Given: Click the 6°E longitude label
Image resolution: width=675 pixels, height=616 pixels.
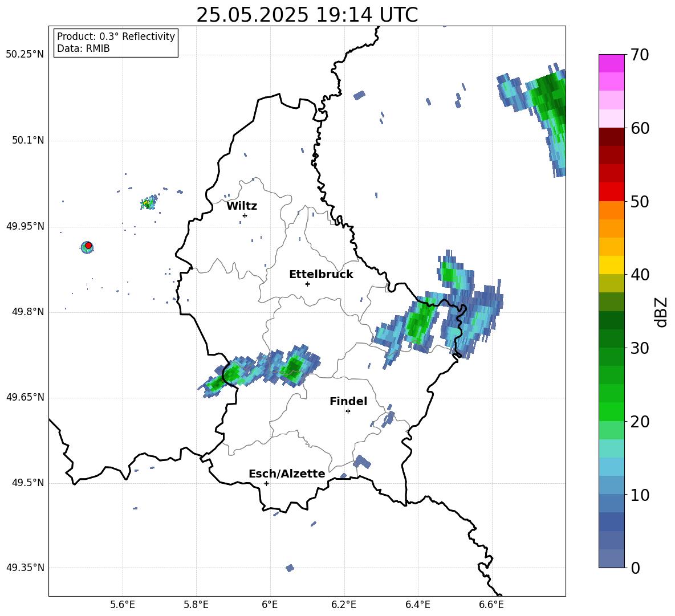Looking at the screenshot, I should pos(270,605).
